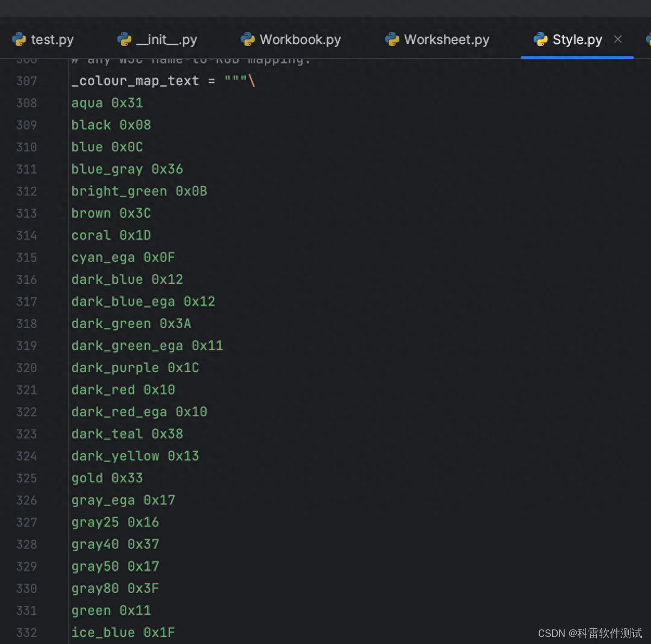Screen dimensions: 651x644
Task: Click the line 'gray80 0x3F'
Action: coord(116,588)
